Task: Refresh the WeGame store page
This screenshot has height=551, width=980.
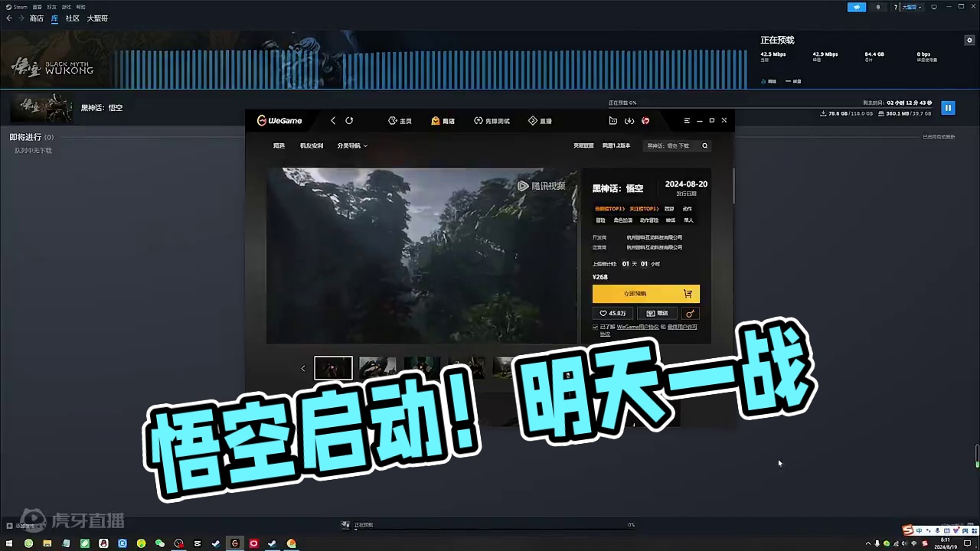Action: pos(349,120)
